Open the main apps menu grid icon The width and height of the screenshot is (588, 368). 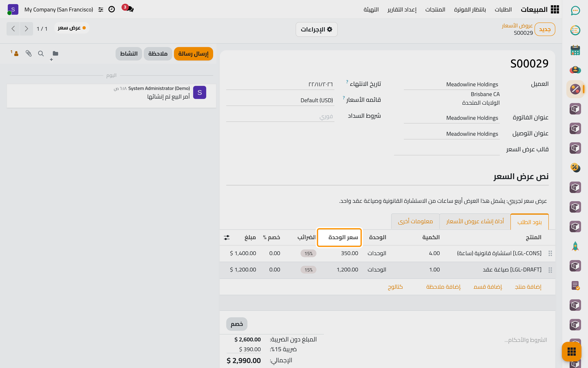[555, 10]
